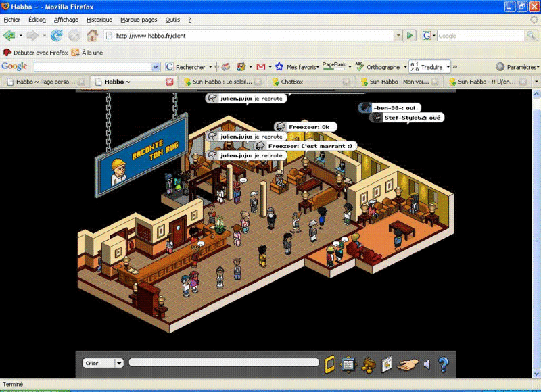Open the back history dropdown arrow
The height and width of the screenshot is (392, 541).
pyautogui.click(x=21, y=36)
